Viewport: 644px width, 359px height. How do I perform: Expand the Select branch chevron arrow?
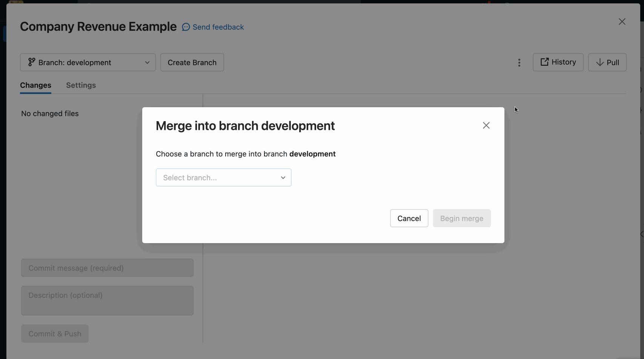coord(283,177)
